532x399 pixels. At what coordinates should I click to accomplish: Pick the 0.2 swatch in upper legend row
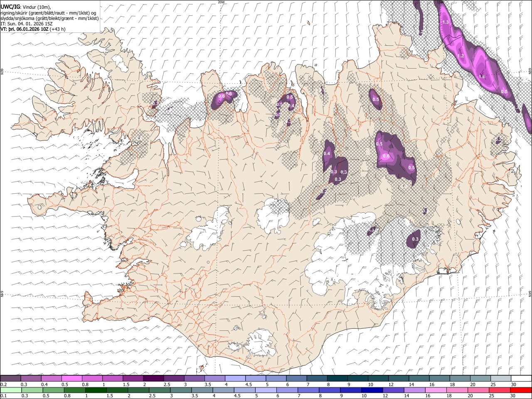click(10, 378)
